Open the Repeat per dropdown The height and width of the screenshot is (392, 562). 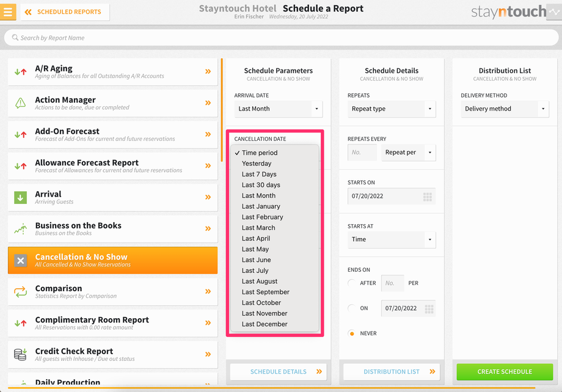[x=409, y=153]
